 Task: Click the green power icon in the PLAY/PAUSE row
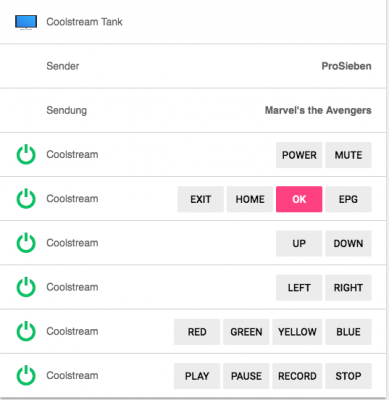tap(26, 376)
